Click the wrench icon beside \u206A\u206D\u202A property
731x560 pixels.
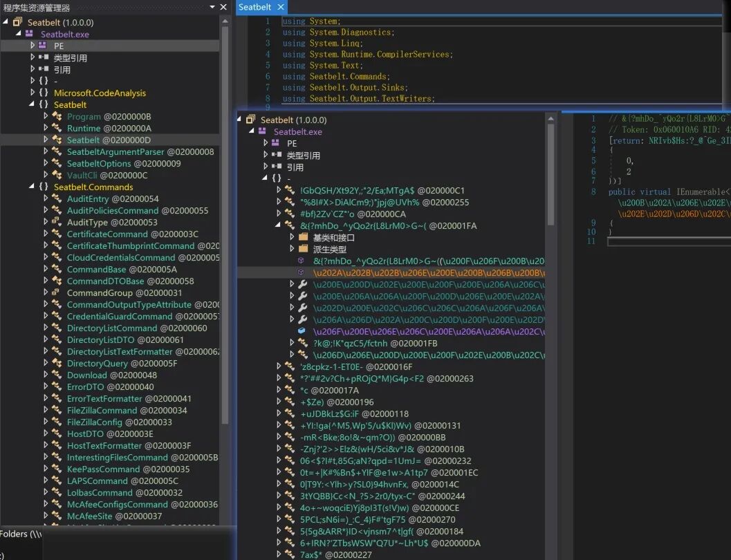pos(302,319)
